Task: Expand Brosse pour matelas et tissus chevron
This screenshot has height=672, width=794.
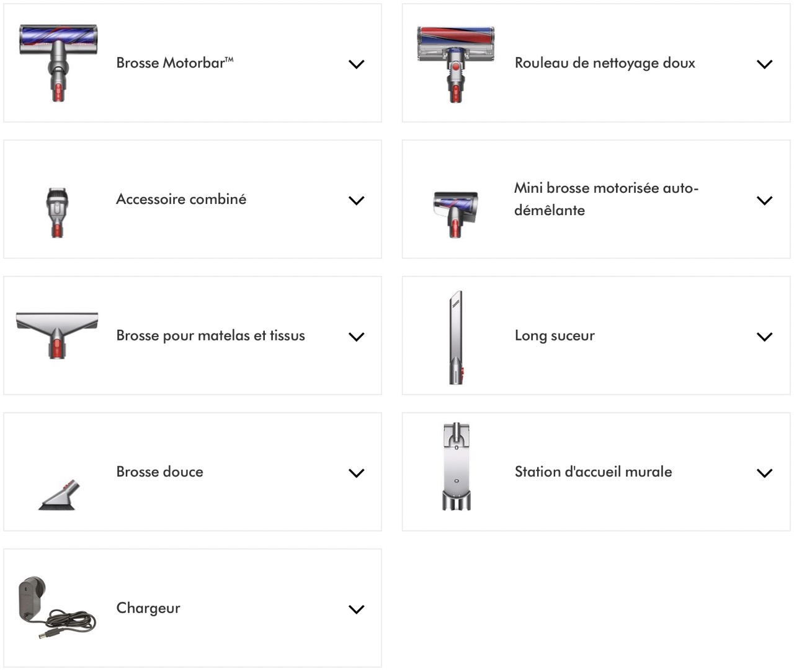Action: tap(356, 337)
